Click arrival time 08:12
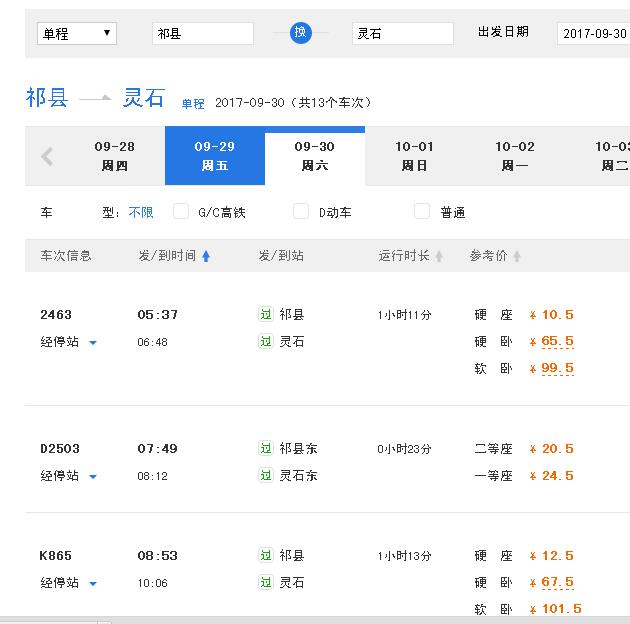 152,476
